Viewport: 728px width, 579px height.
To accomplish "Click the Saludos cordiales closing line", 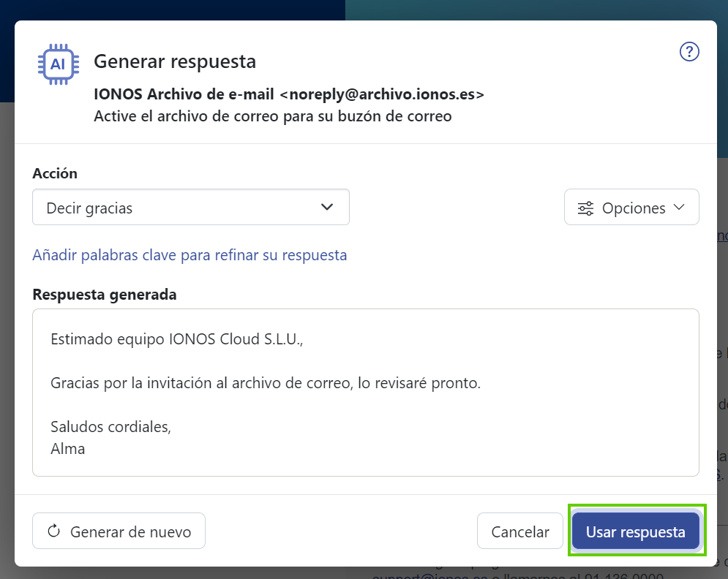I will click(x=111, y=427).
